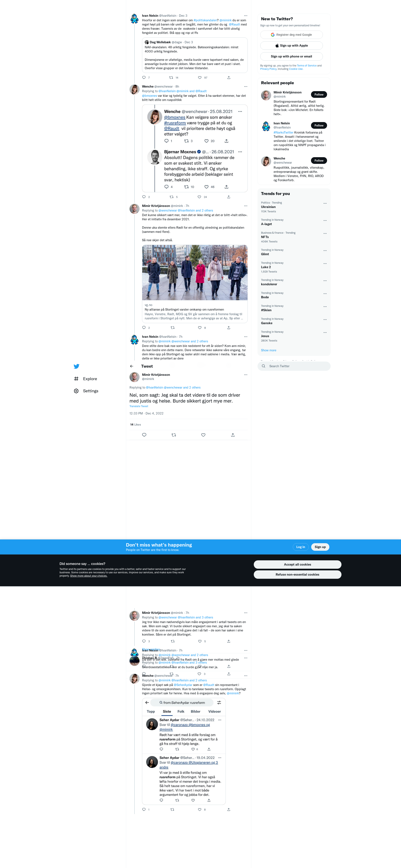Open more menu on Wenche's bottom 7h tweet

(x=245, y=676)
